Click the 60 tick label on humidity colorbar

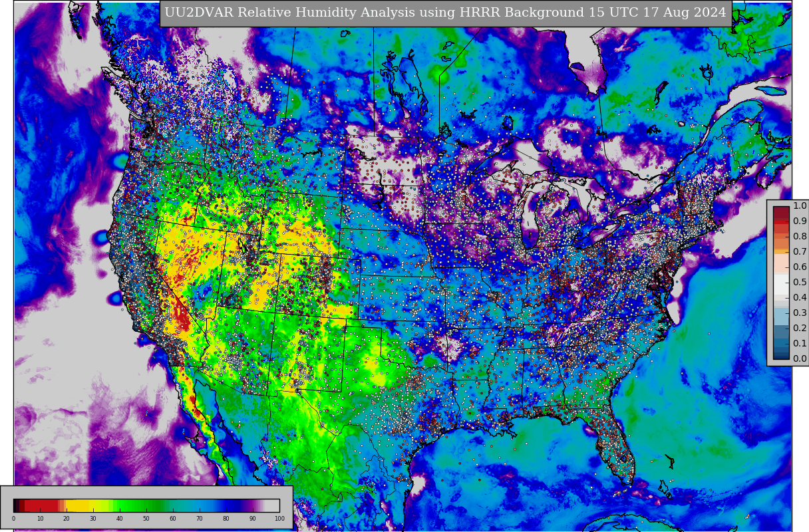(x=173, y=519)
